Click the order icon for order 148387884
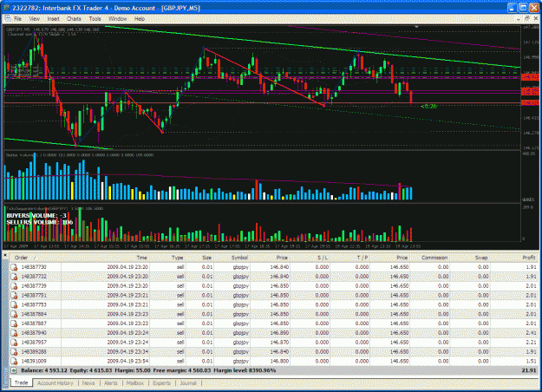Viewport: 542px width, 392px height. (x=14, y=314)
